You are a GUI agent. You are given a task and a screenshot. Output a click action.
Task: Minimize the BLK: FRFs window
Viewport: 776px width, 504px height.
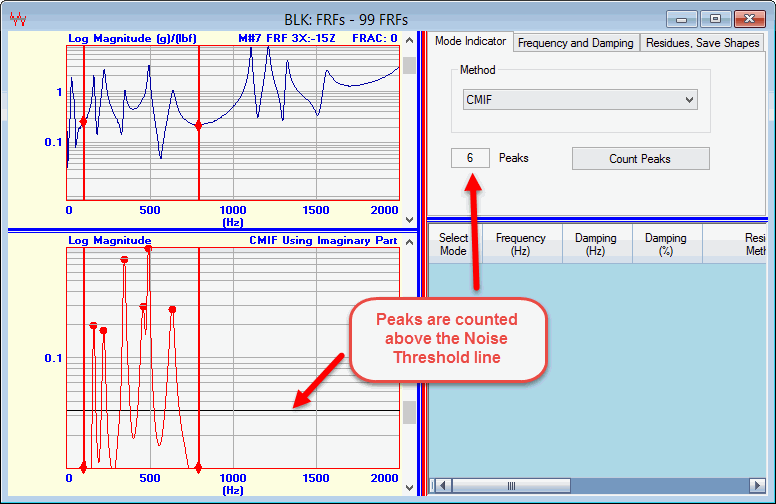(x=681, y=19)
